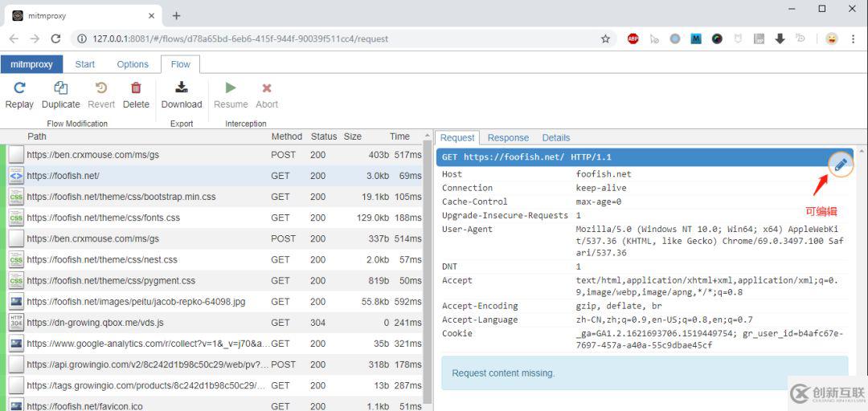Click CSS icon of bootstrap.min.css row
Image resolution: width=868 pixels, height=411 pixels.
pyautogui.click(x=16, y=197)
